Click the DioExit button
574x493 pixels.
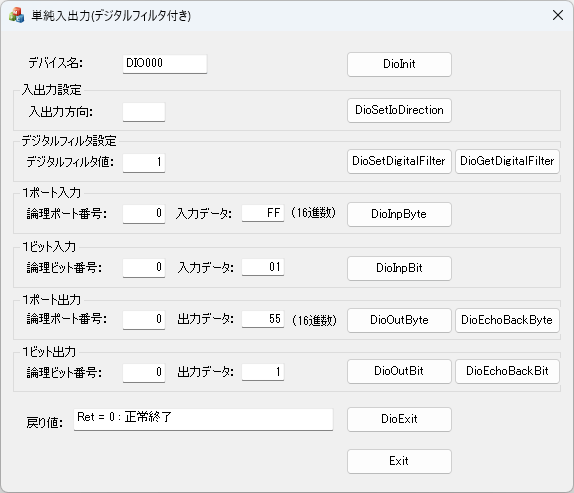click(x=399, y=419)
